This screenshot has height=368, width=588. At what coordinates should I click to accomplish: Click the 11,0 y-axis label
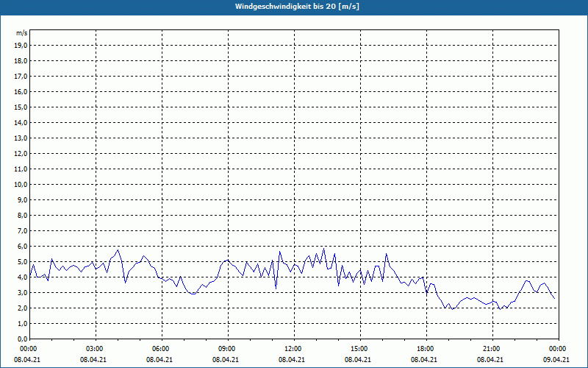pyautogui.click(x=21, y=169)
